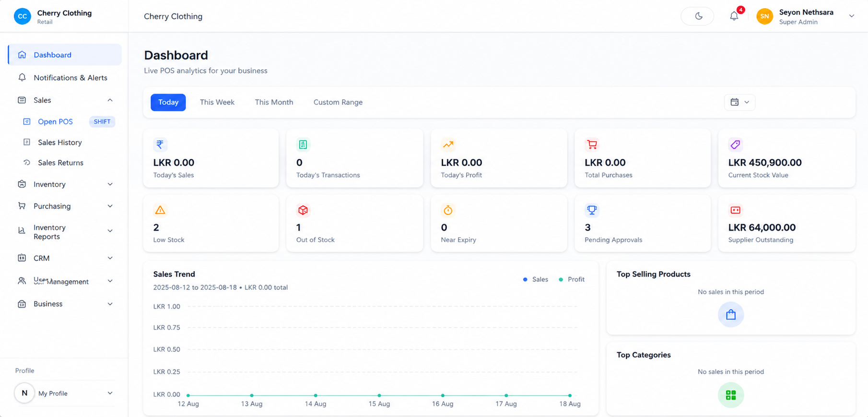Click the timer icon on Near Expiry card

click(x=448, y=210)
